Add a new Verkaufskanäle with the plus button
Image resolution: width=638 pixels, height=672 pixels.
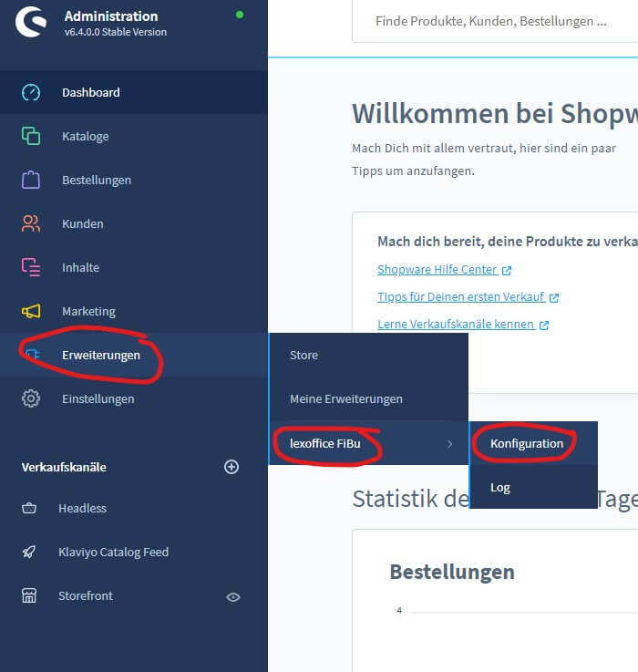click(232, 467)
